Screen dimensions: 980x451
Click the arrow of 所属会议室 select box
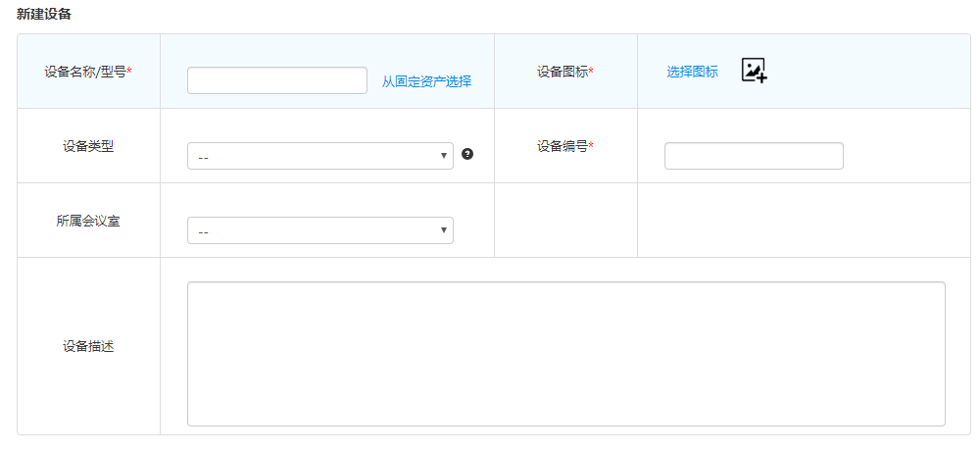(444, 230)
